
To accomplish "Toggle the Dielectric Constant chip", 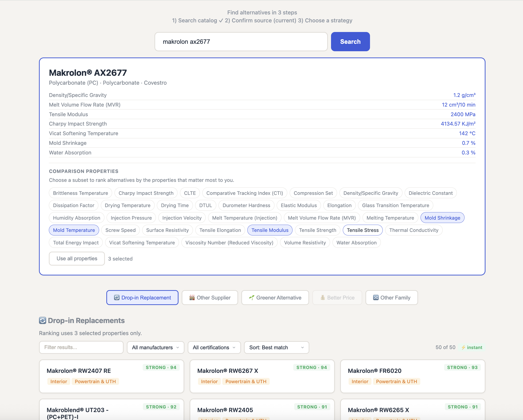I will click(x=431, y=193).
